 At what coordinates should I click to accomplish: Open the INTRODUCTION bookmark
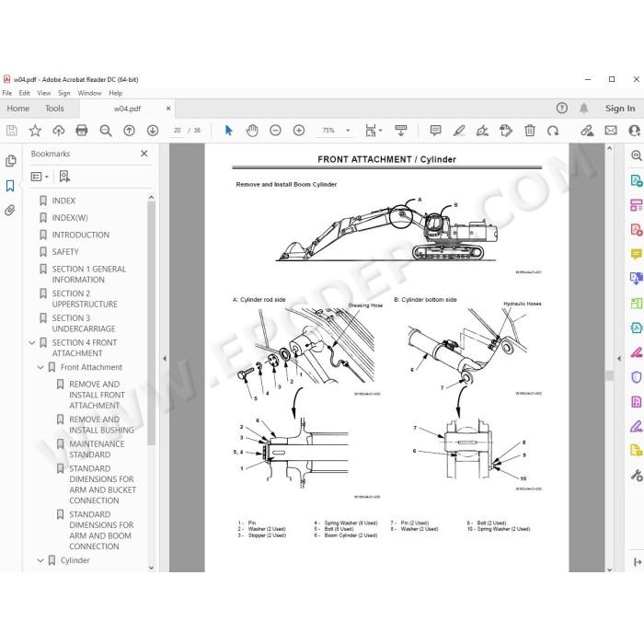(x=81, y=235)
